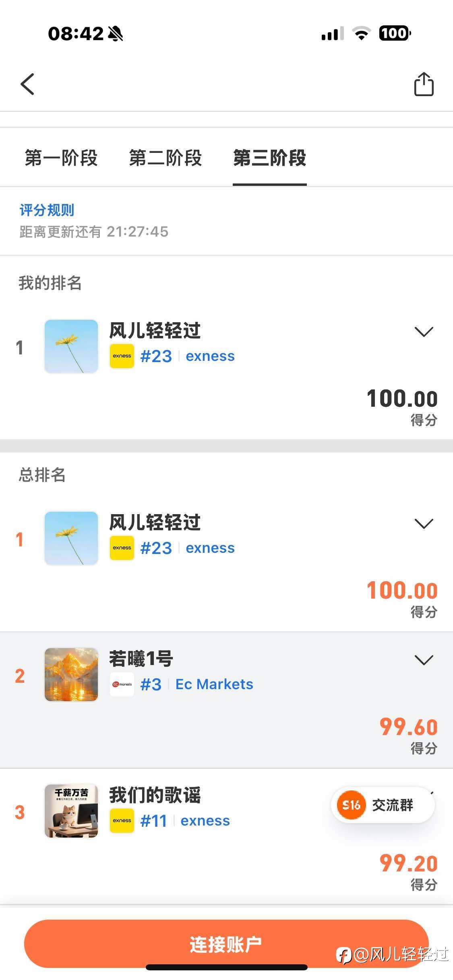Tap the back arrow icon

tap(27, 84)
